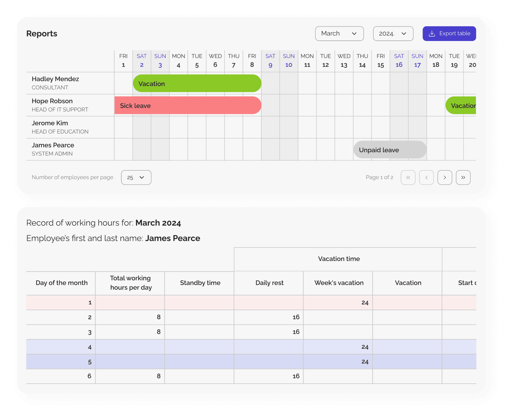Click the previous-page arrow icon
Screen dimensions: 512x420
(x=426, y=178)
